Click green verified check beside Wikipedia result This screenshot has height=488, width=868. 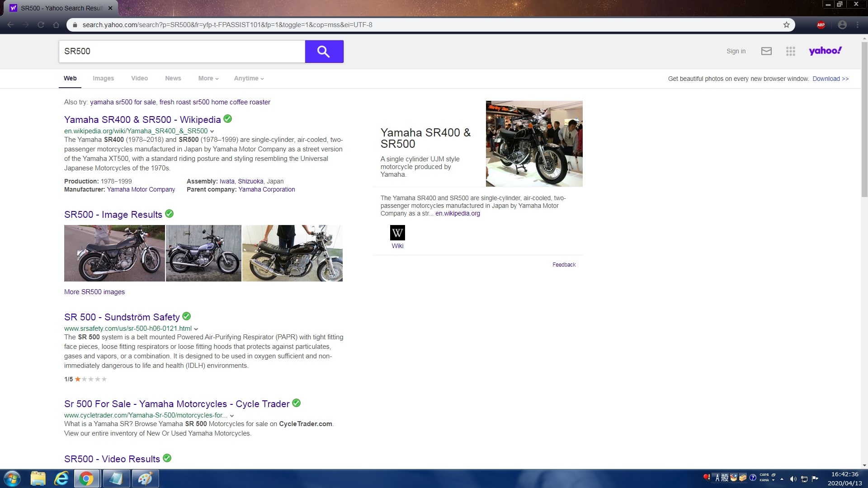coord(228,119)
